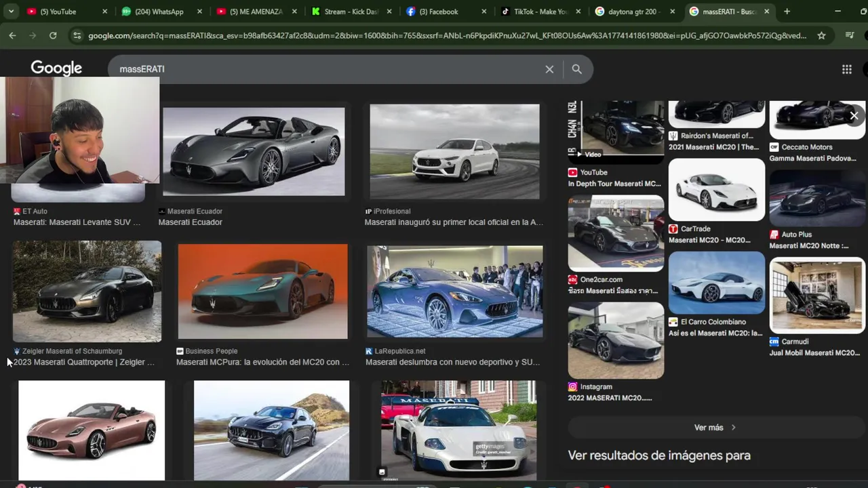Close the Facebook tab
The width and height of the screenshot is (868, 488).
point(484,12)
